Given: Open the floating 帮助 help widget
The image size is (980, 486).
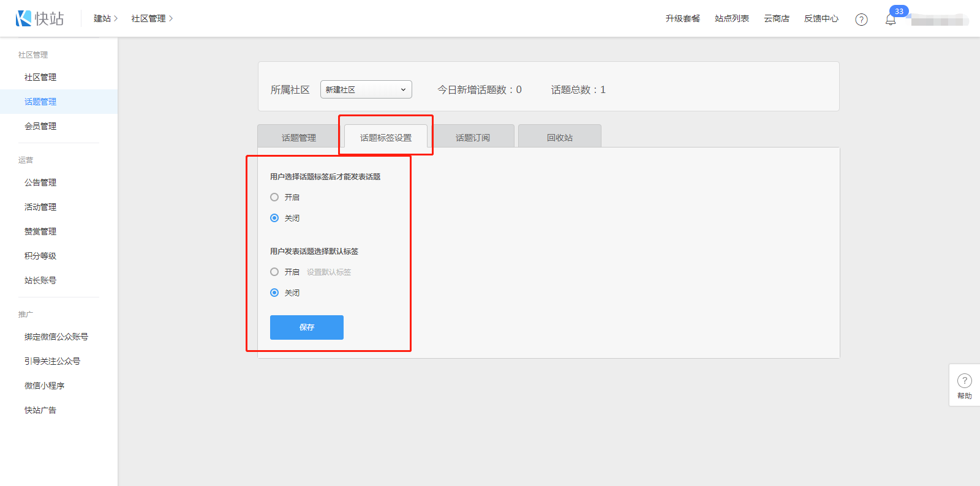Looking at the screenshot, I should point(964,386).
